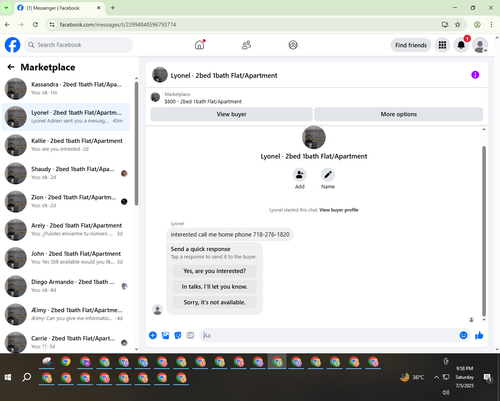Select the Lyonel conversation in list
500x401 pixels.
tap(66, 117)
